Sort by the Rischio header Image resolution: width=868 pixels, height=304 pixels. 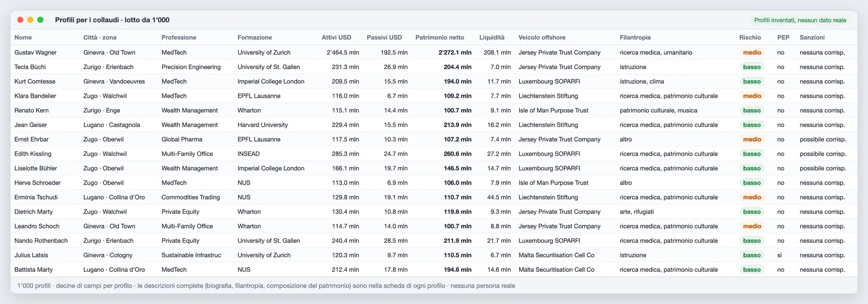(750, 37)
